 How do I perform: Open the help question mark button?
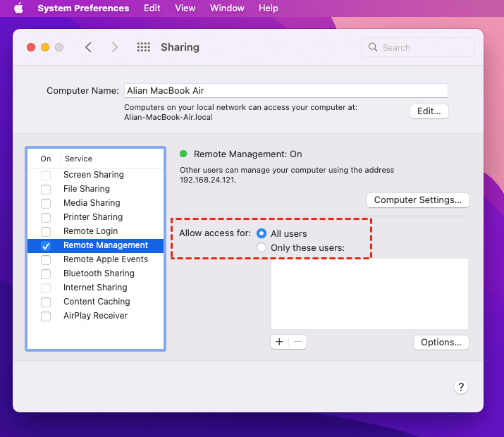pyautogui.click(x=460, y=387)
